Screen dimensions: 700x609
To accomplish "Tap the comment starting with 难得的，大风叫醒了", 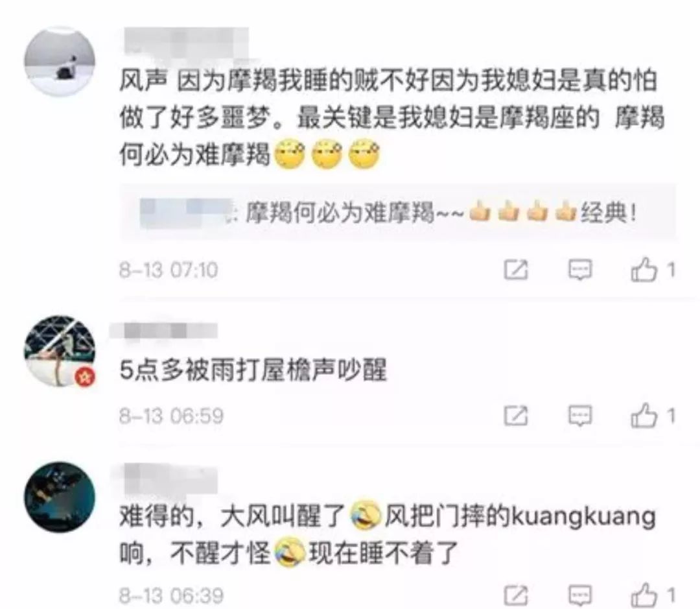I will tap(388, 535).
